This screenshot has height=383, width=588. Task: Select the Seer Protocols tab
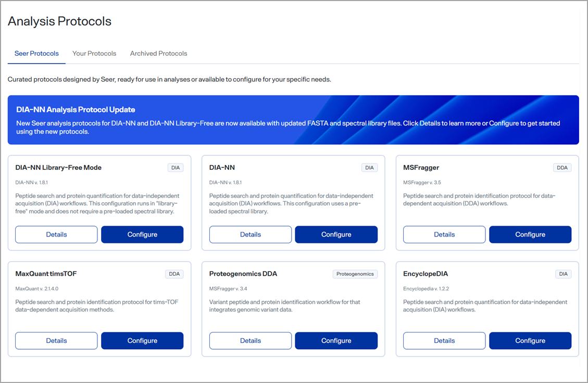[x=36, y=53]
